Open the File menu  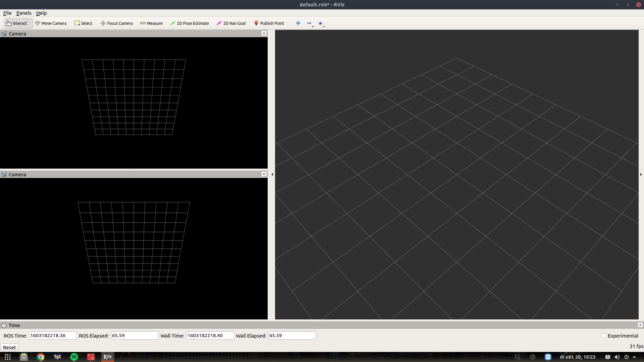point(7,13)
